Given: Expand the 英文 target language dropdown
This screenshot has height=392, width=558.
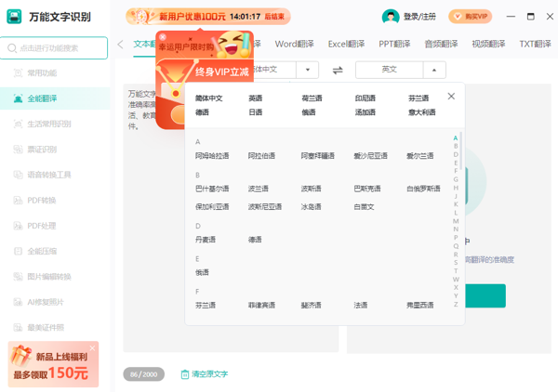Looking at the screenshot, I should [x=433, y=70].
